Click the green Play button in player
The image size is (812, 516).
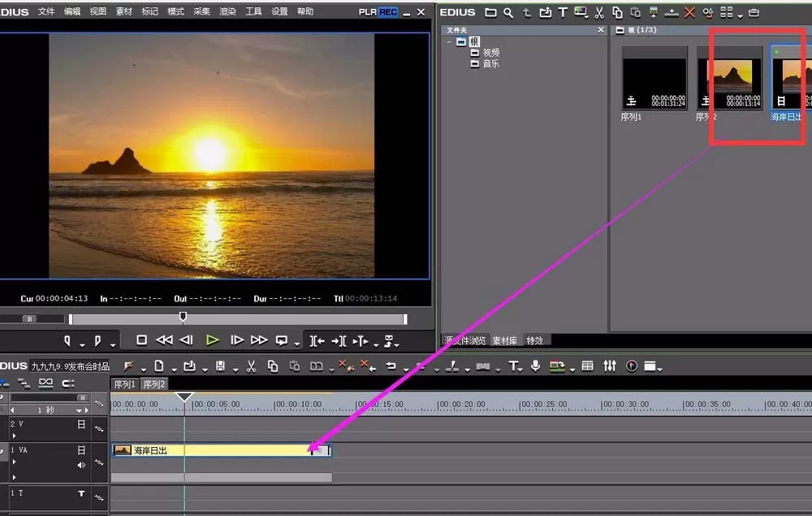point(212,340)
